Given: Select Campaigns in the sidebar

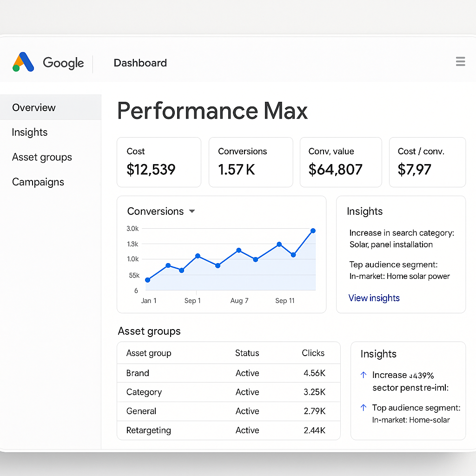Looking at the screenshot, I should coord(38,182).
